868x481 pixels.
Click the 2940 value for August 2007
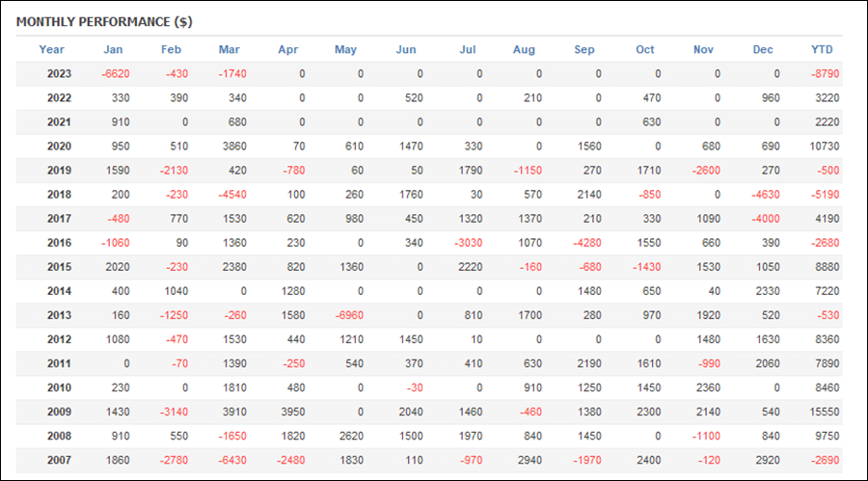pos(529,460)
